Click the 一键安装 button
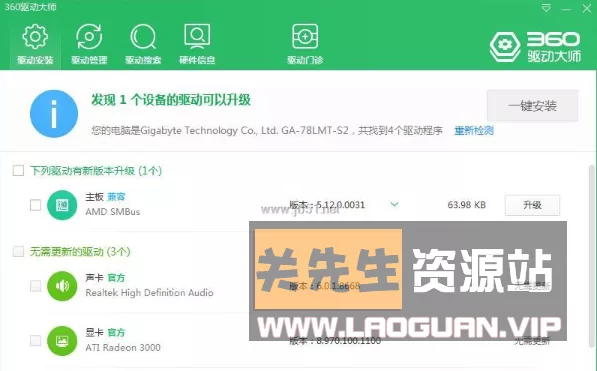The width and height of the screenshot is (597, 371). coord(532,106)
